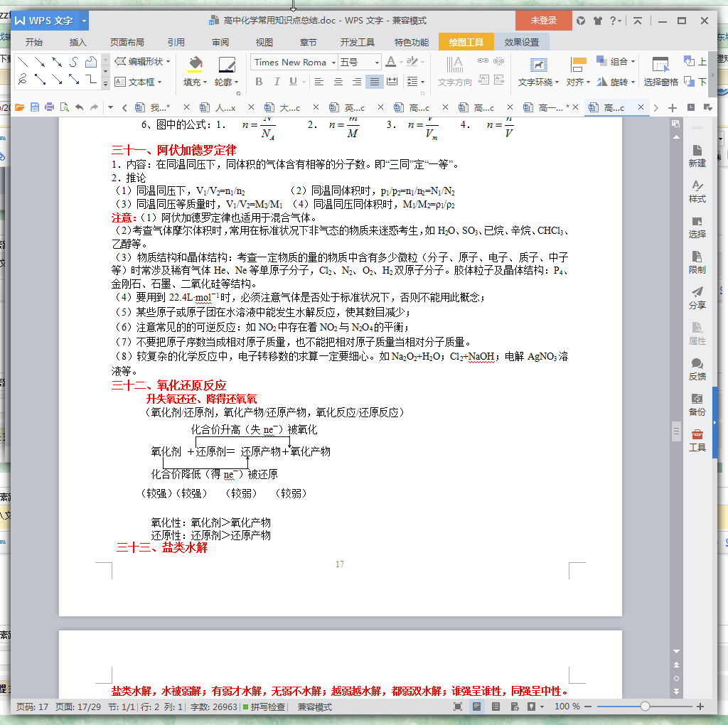Image resolution: width=728 pixels, height=725 pixels.
Task: Expand the Text Box dropdown
Action: 160,82
